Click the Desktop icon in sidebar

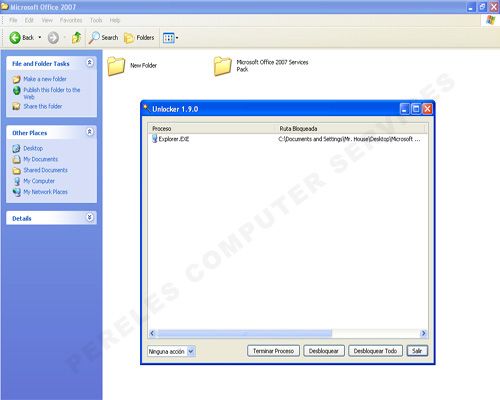[16, 148]
